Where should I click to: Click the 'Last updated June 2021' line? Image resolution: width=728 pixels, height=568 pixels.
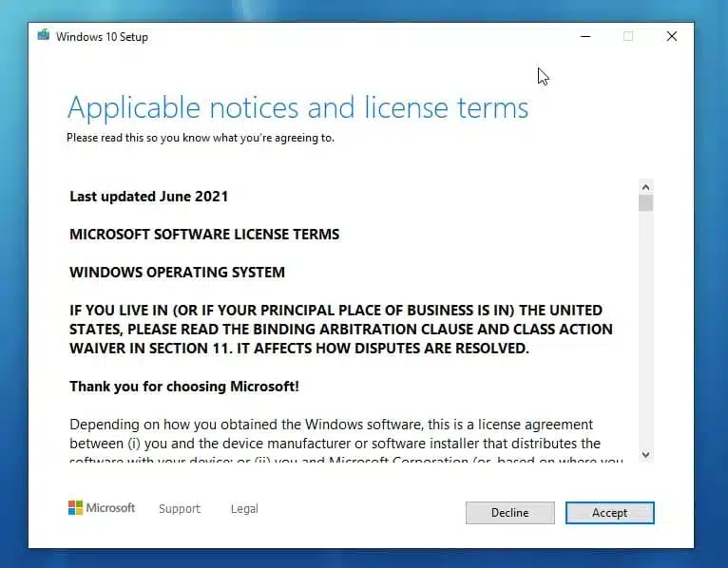point(148,197)
